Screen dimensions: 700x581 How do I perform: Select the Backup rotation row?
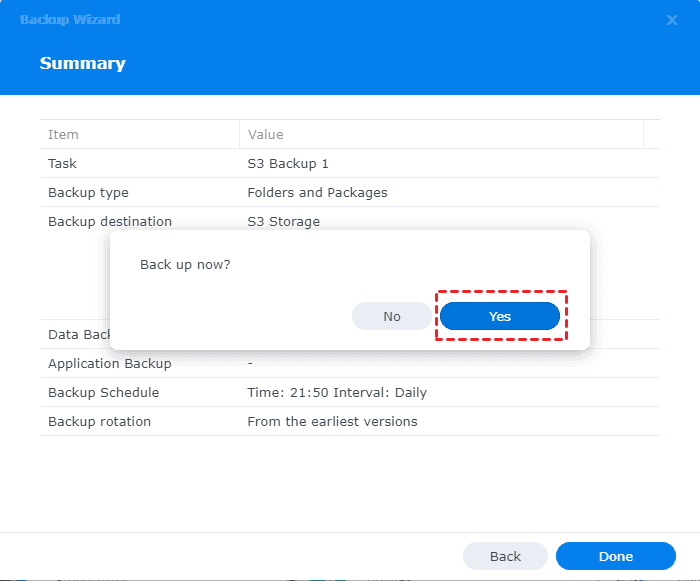coord(99,421)
